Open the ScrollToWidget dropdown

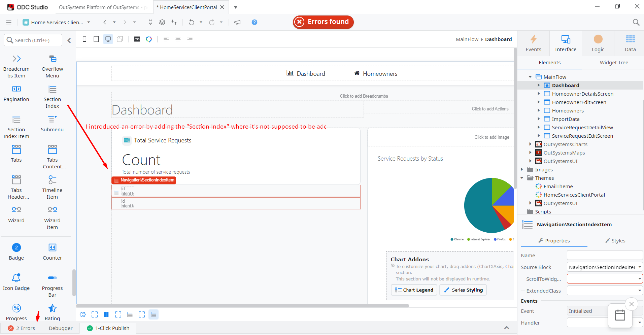click(x=639, y=279)
